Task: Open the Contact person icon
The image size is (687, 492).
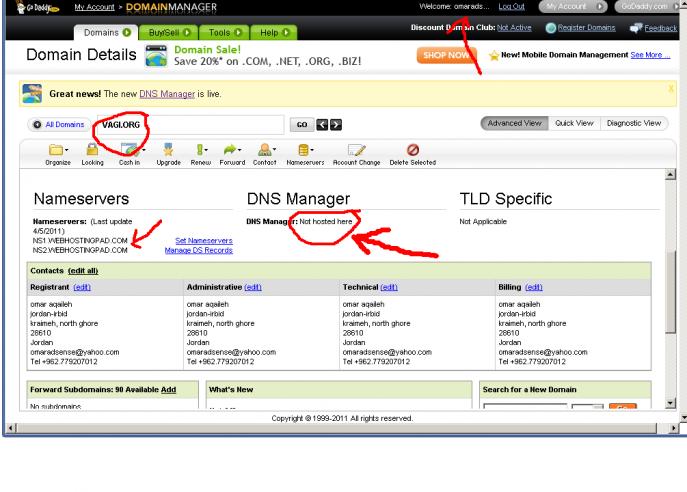Action: (x=264, y=150)
